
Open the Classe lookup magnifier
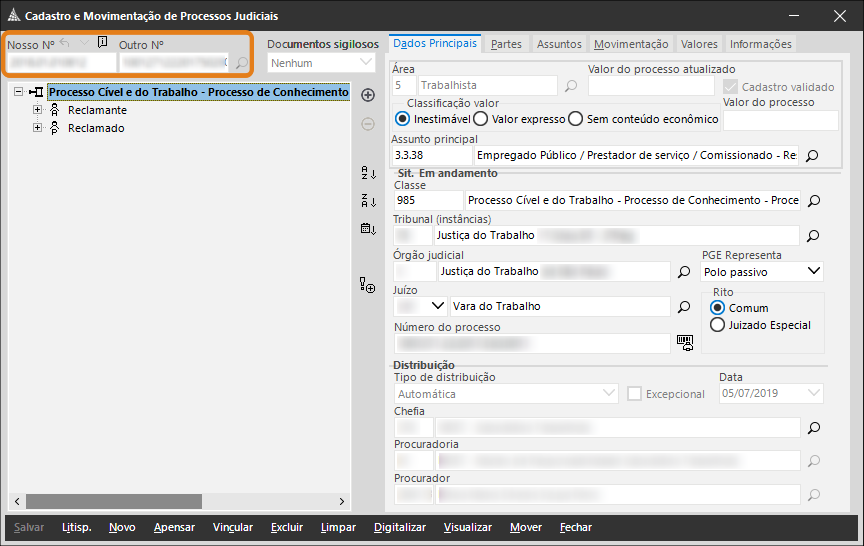pyautogui.click(x=813, y=201)
